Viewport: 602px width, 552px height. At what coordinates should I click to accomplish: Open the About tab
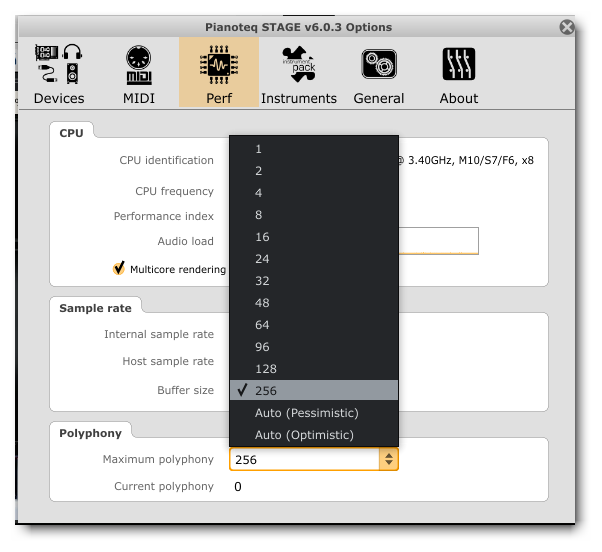point(459,73)
